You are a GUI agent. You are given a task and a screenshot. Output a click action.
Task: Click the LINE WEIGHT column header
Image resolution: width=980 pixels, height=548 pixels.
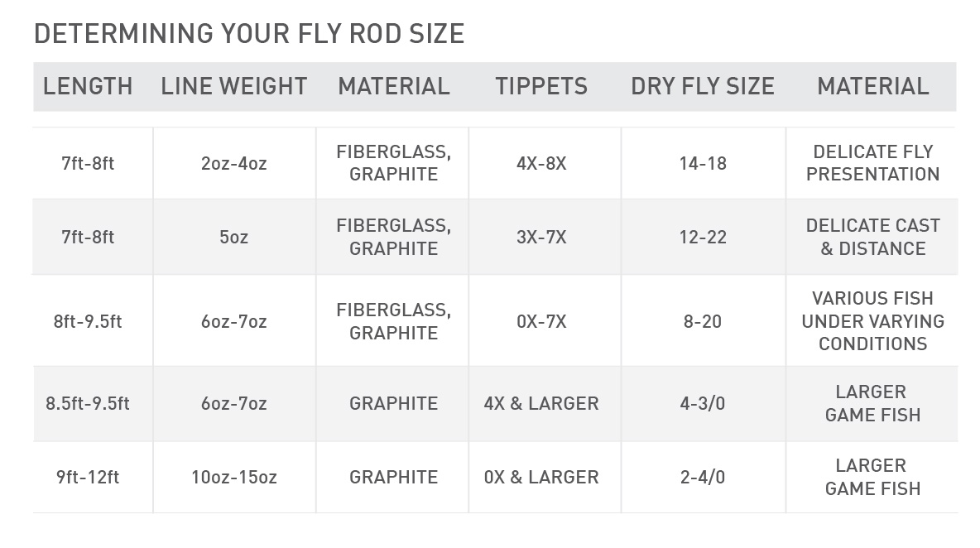tap(234, 86)
